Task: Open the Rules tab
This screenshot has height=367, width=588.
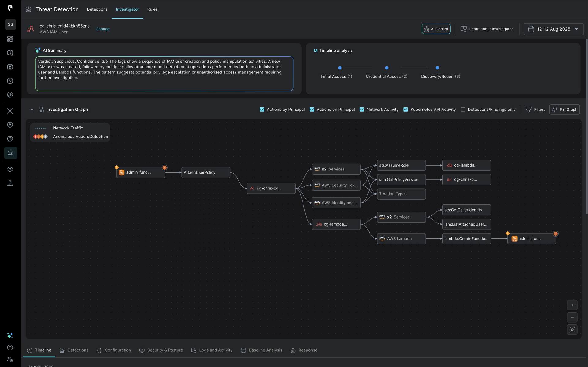Action: (152, 9)
